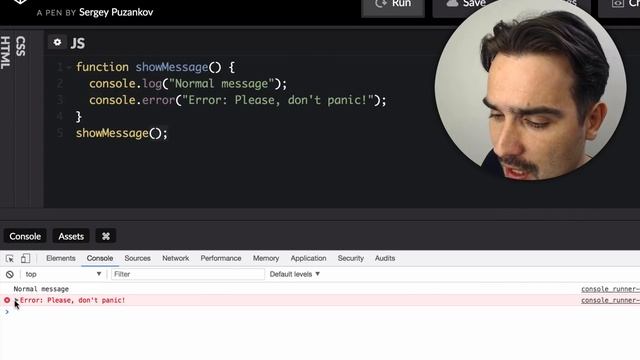
Task: Click the console prompt chevron
Action: 7,312
